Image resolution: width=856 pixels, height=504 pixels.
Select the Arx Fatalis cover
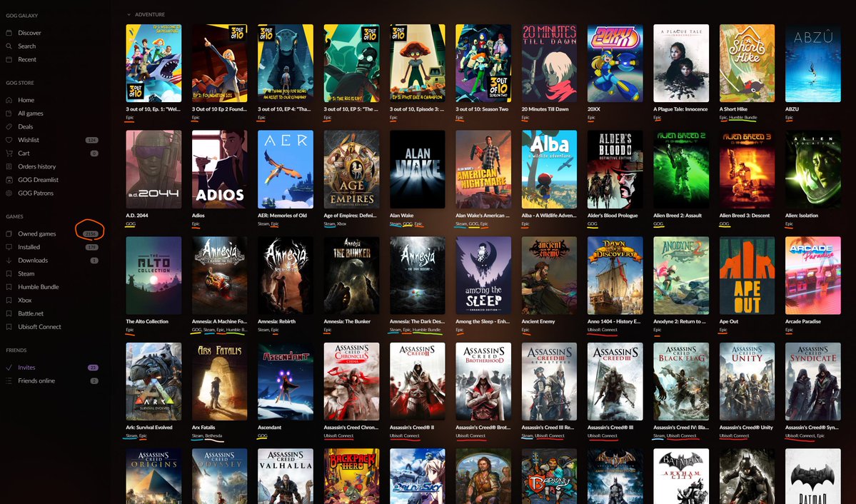click(x=219, y=382)
